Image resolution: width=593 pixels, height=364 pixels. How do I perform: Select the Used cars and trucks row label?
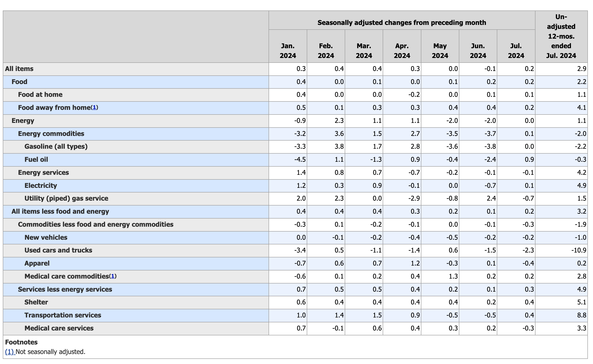(58, 250)
